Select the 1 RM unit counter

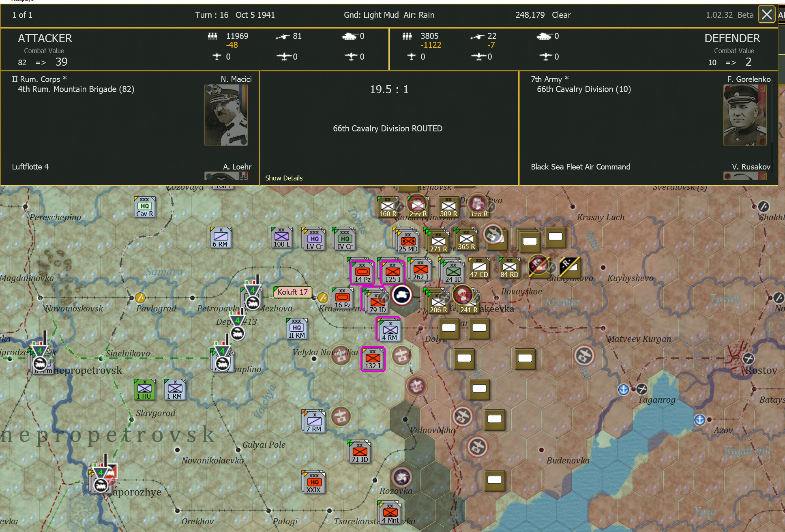coord(175,390)
